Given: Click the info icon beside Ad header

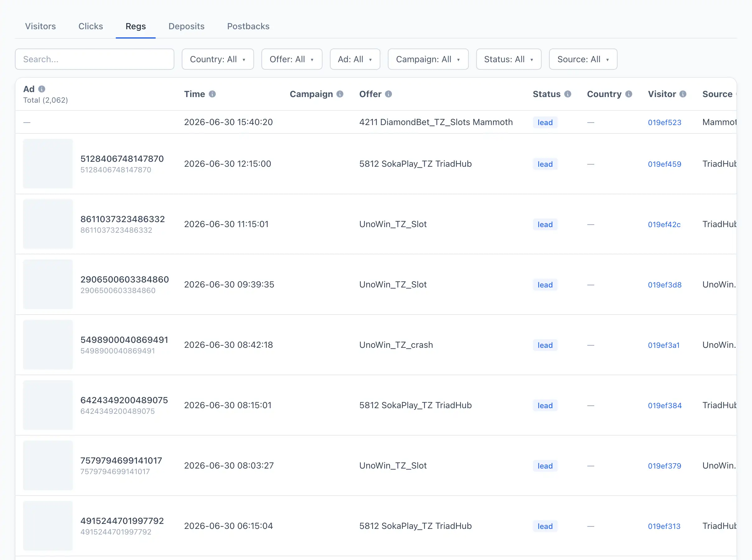Looking at the screenshot, I should click(x=42, y=89).
